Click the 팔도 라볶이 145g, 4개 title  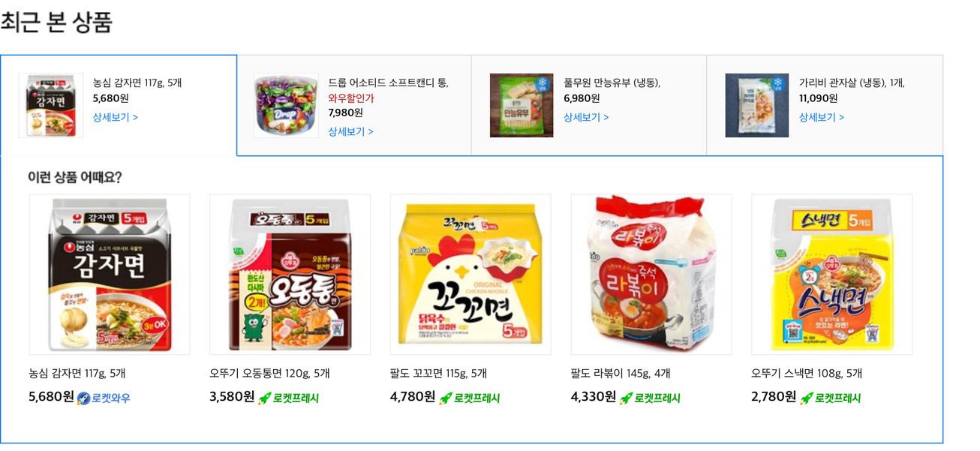coord(621,373)
